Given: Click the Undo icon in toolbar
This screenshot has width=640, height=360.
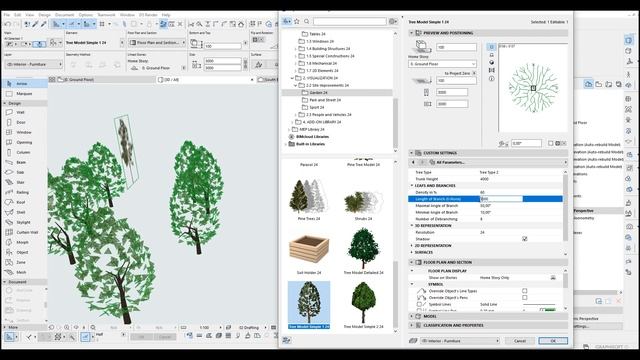Looking at the screenshot, I should coord(7,24).
